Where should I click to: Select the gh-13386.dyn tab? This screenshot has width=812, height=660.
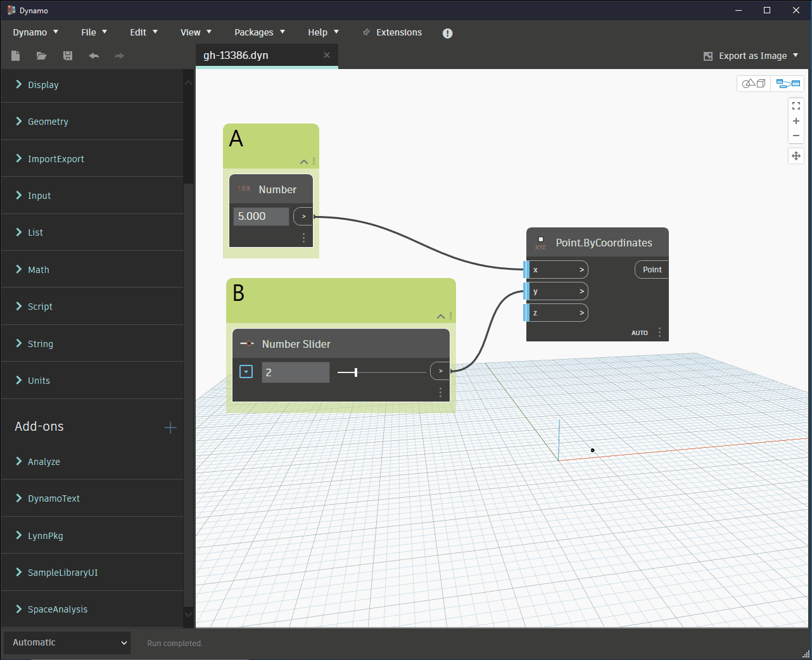(236, 55)
